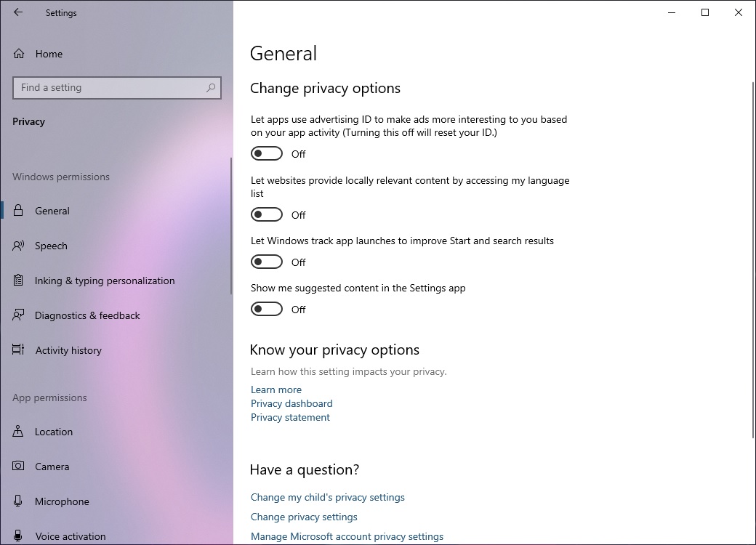
Task: Click the Diagnostics & feedback icon
Action: pyautogui.click(x=18, y=315)
